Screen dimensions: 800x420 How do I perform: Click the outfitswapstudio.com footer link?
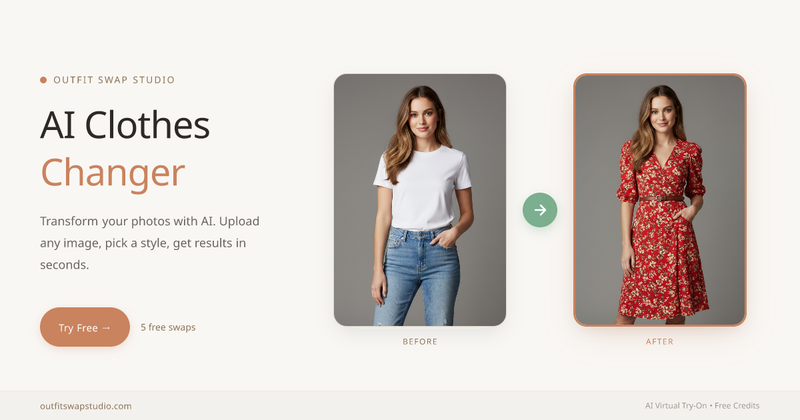pos(86,406)
